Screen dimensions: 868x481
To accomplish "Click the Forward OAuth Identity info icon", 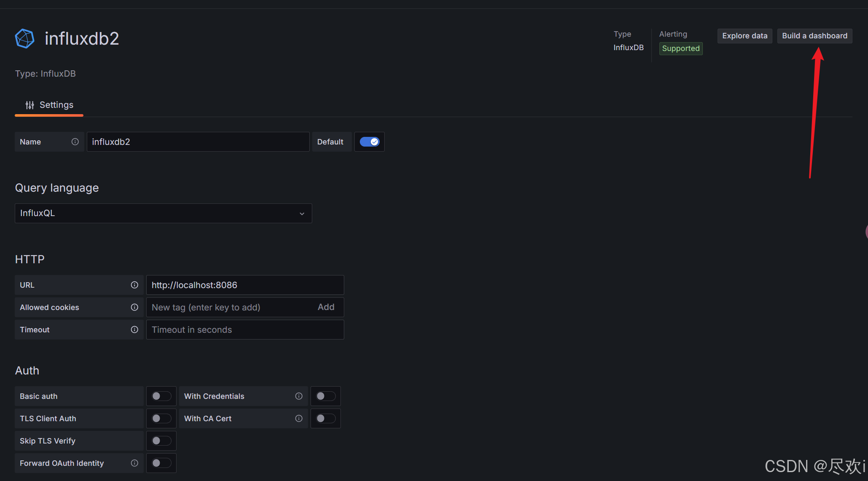I will pyautogui.click(x=134, y=463).
